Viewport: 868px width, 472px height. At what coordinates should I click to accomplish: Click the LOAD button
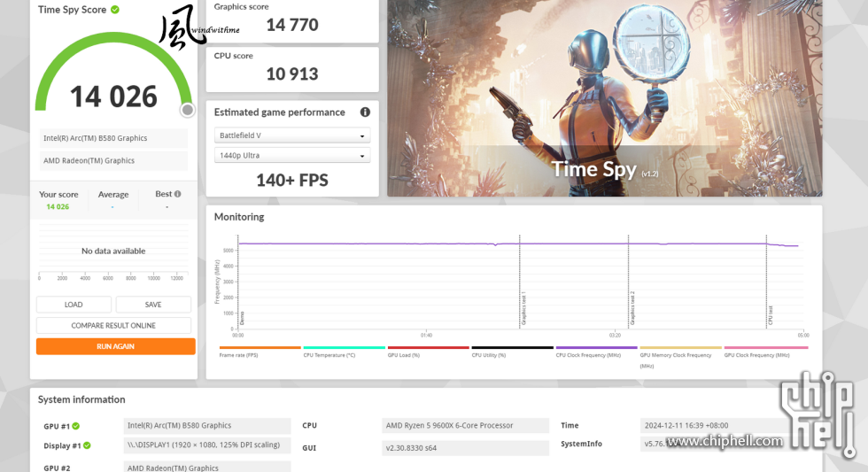(x=74, y=305)
